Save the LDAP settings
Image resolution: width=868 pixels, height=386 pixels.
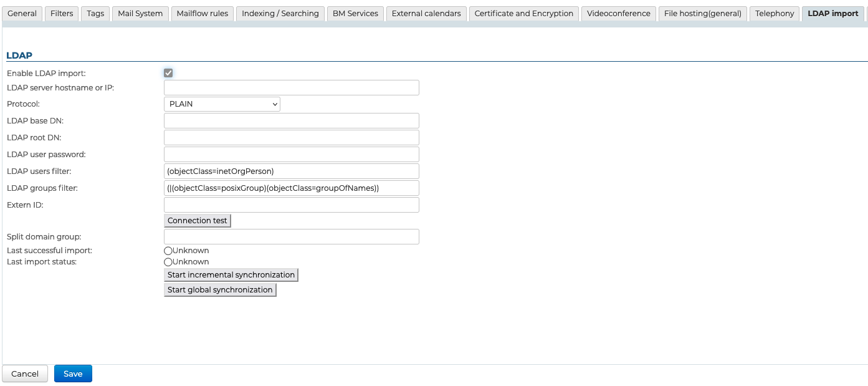[73, 374]
